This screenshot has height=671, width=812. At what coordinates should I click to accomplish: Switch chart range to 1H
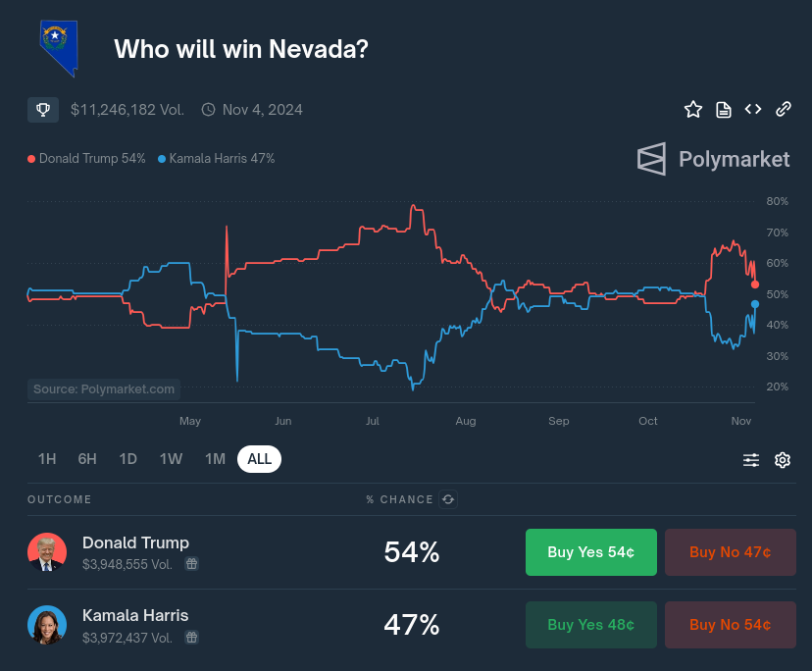(x=47, y=459)
